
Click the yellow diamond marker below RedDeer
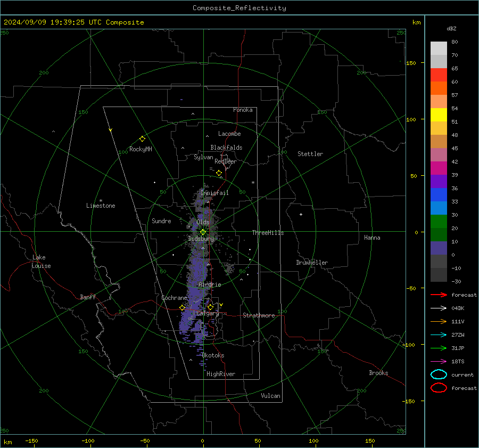(x=219, y=173)
